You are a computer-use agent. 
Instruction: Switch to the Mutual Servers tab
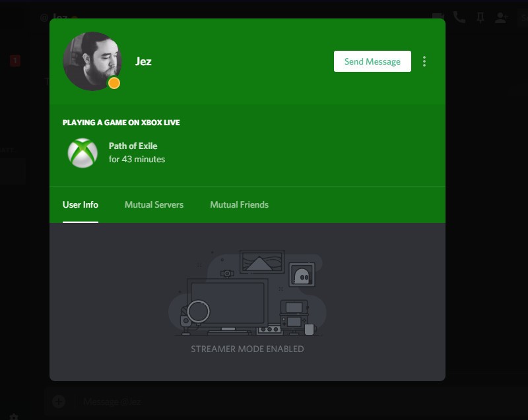pyautogui.click(x=153, y=204)
